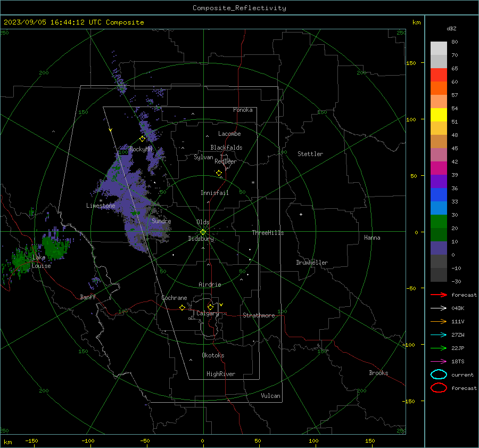Viewport: 479px width, 448px height.
Task: Click the Strathmore town label
Action: pyautogui.click(x=259, y=315)
